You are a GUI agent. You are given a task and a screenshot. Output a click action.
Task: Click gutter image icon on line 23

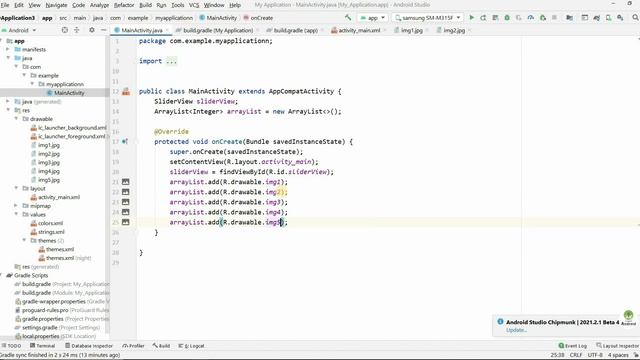coord(126,202)
